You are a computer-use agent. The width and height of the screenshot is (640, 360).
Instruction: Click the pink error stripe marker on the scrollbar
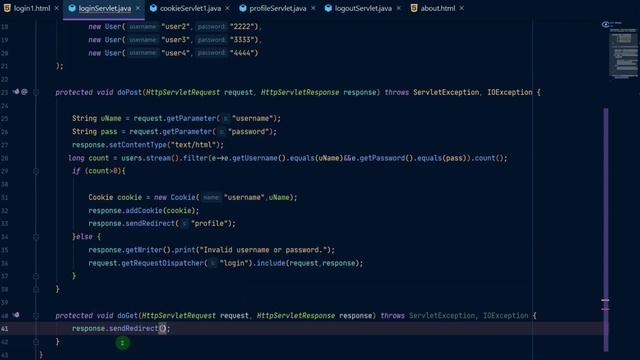point(605,309)
